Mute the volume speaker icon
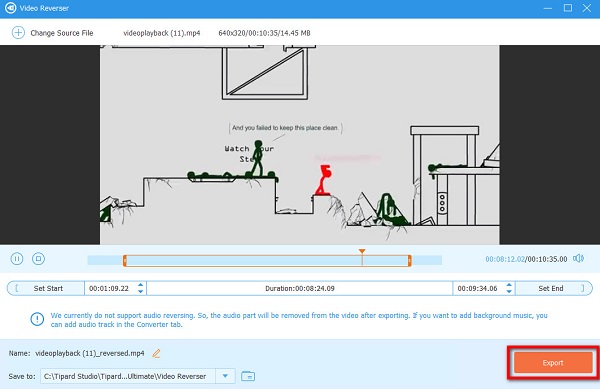600x389 pixels. click(578, 259)
